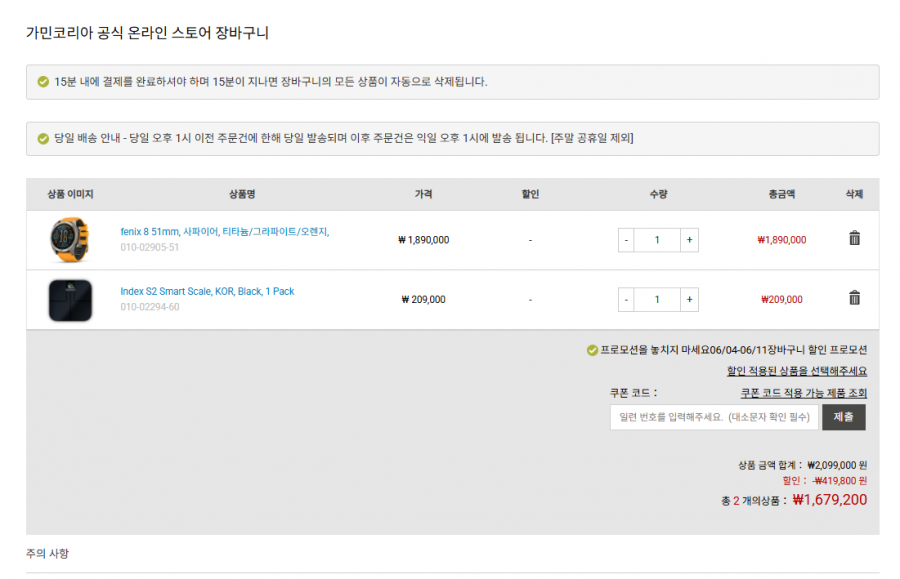Decrease Index S2 Smart Scale quantity

tap(626, 300)
